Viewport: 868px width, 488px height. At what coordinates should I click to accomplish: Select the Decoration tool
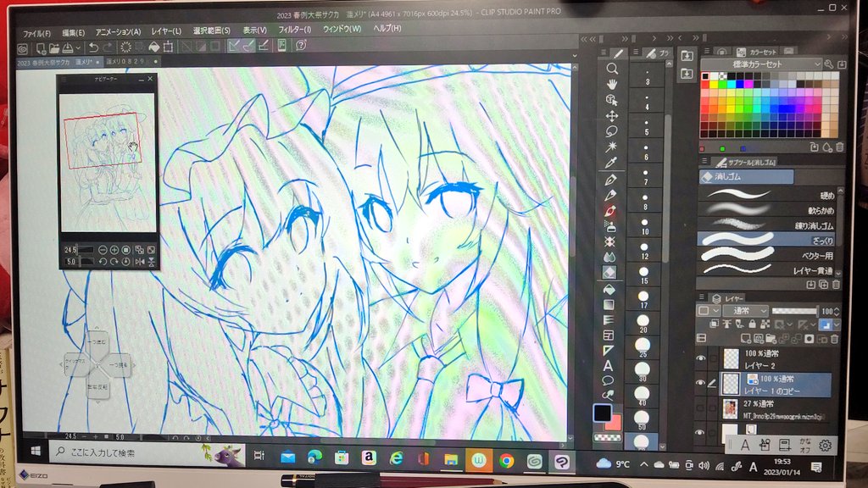point(609,241)
